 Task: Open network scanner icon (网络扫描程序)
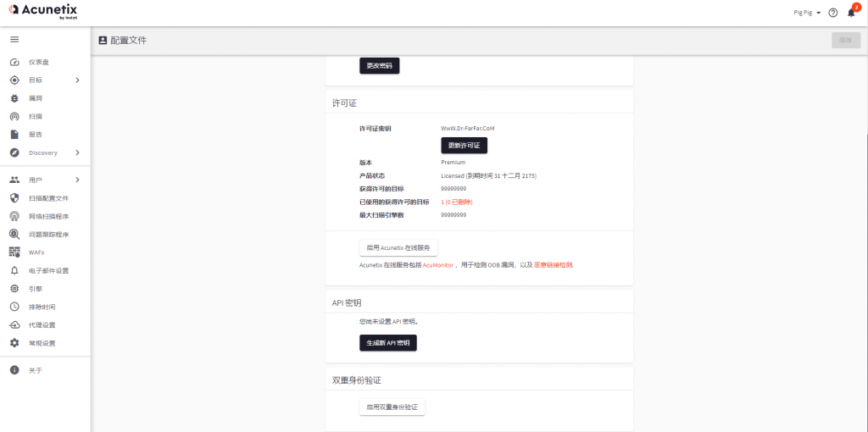(x=15, y=216)
